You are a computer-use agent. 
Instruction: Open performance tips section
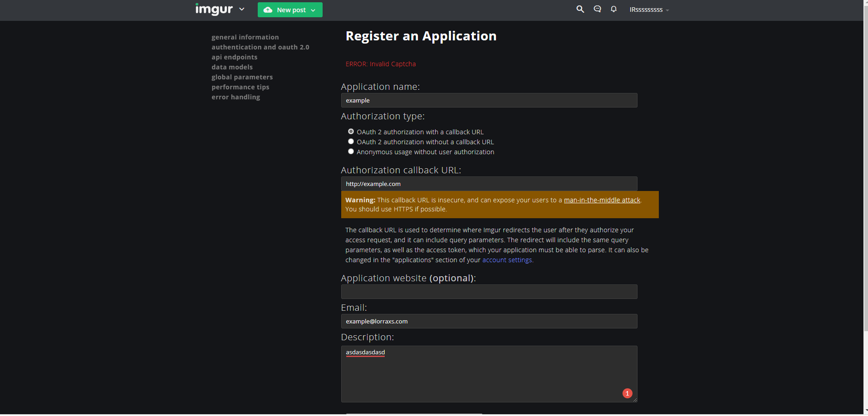coord(240,87)
